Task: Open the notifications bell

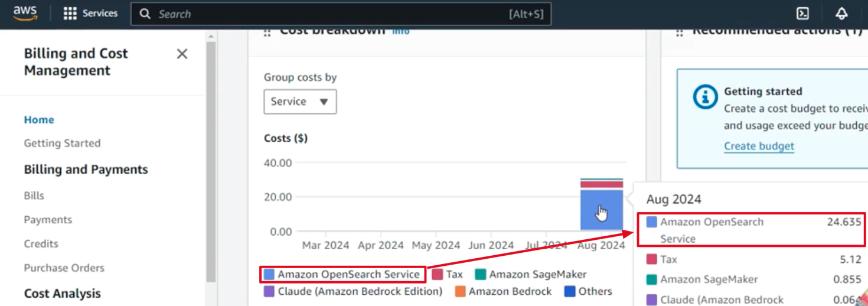Action: point(841,14)
